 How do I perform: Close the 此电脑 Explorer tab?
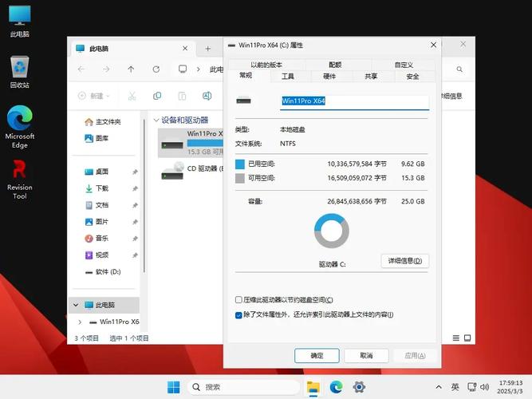[x=185, y=49]
